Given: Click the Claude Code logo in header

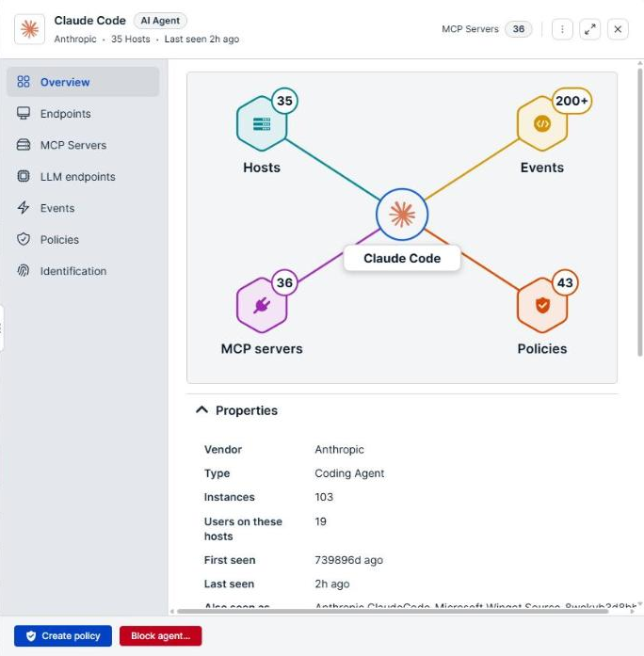Looking at the screenshot, I should click(29, 29).
